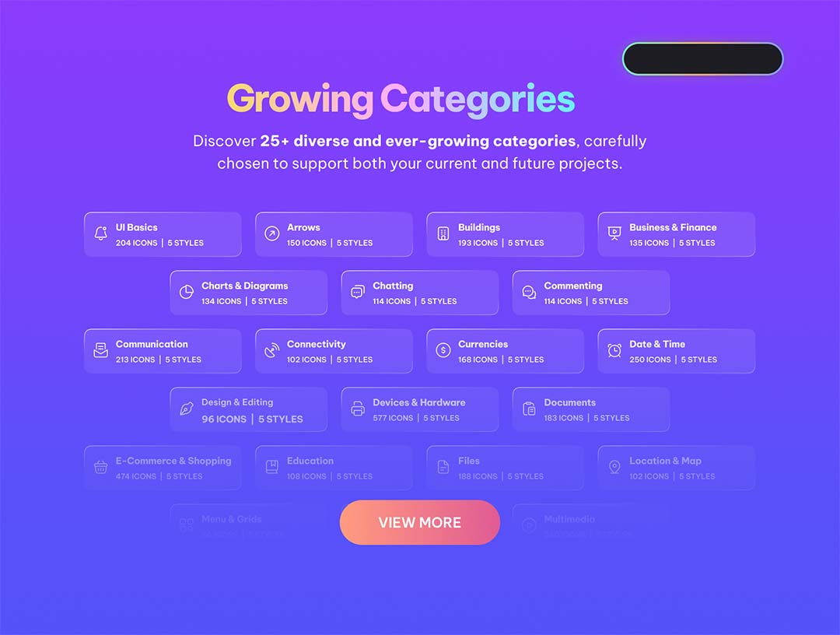Open the Education category title
Viewport: 840px width, 635px height.
click(x=310, y=461)
